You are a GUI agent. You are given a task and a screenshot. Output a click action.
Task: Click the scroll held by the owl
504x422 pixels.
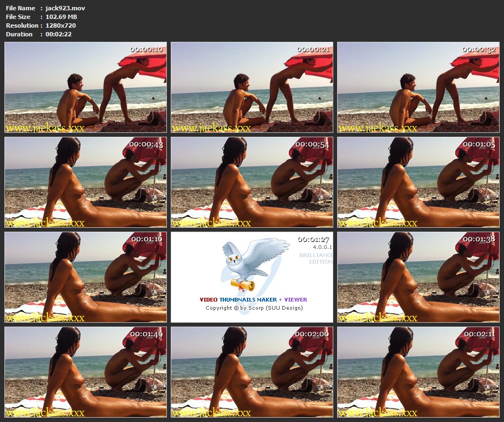pos(243,284)
